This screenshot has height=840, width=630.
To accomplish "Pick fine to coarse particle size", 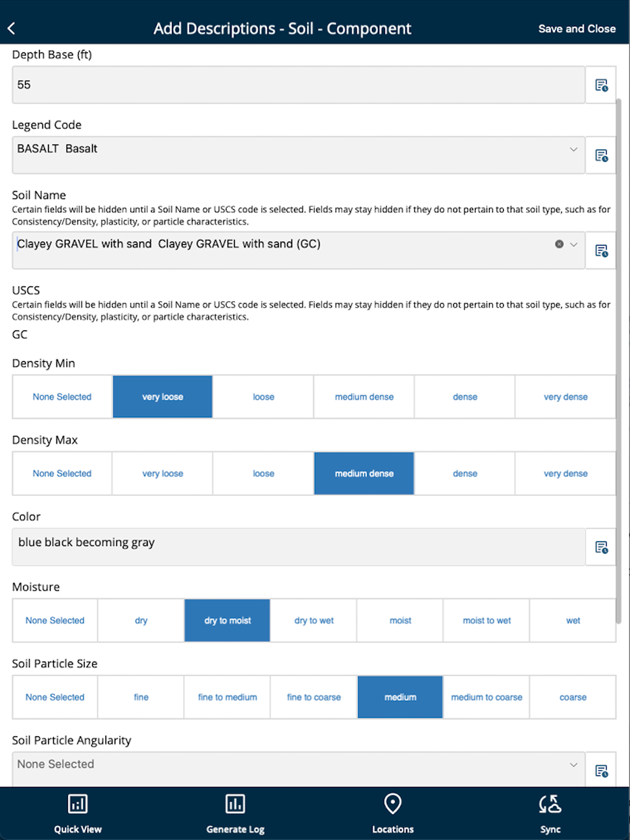I will pyautogui.click(x=314, y=697).
